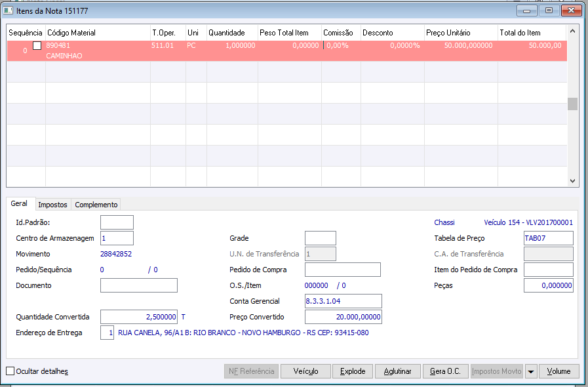Click the 511.01 operation type cell

click(163, 45)
